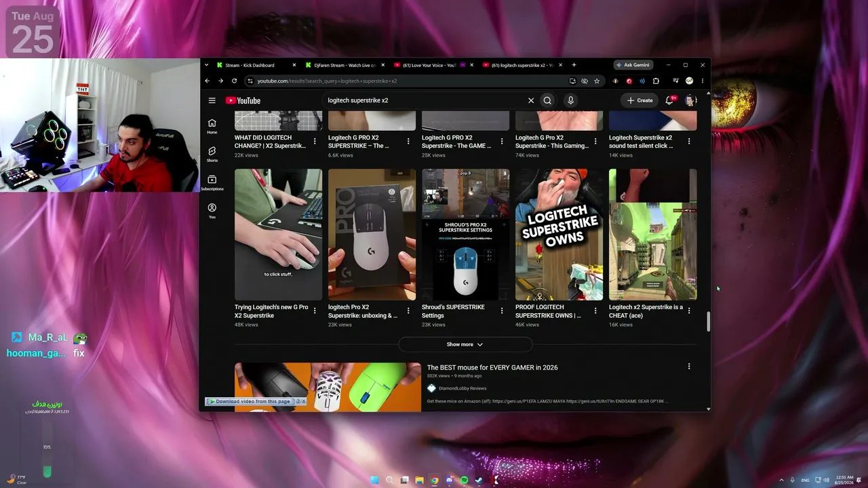868x488 pixels.
Task: Open Spotify from the taskbar
Action: 464,481
